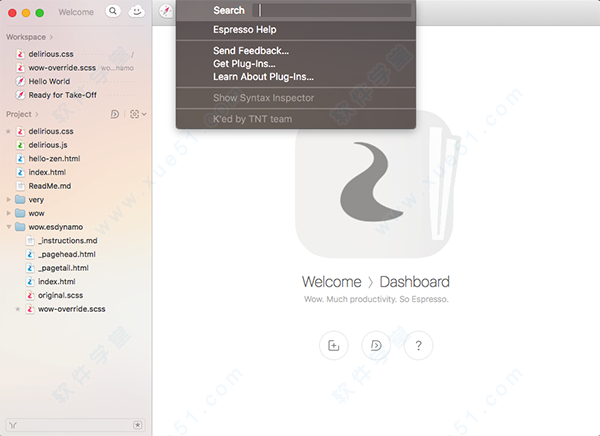This screenshot has height=436, width=600.
Task: Choose Show Syntax Inspector menu item
Action: [296, 98]
